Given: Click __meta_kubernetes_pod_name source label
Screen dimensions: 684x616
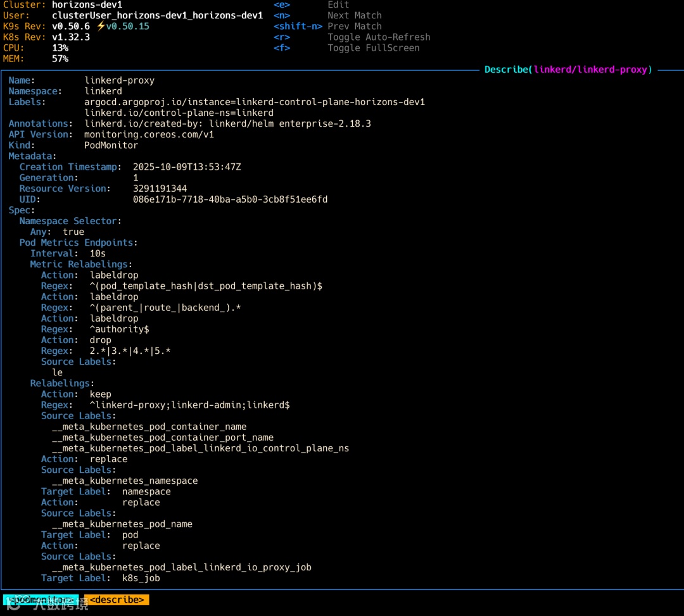Looking at the screenshot, I should (x=122, y=524).
